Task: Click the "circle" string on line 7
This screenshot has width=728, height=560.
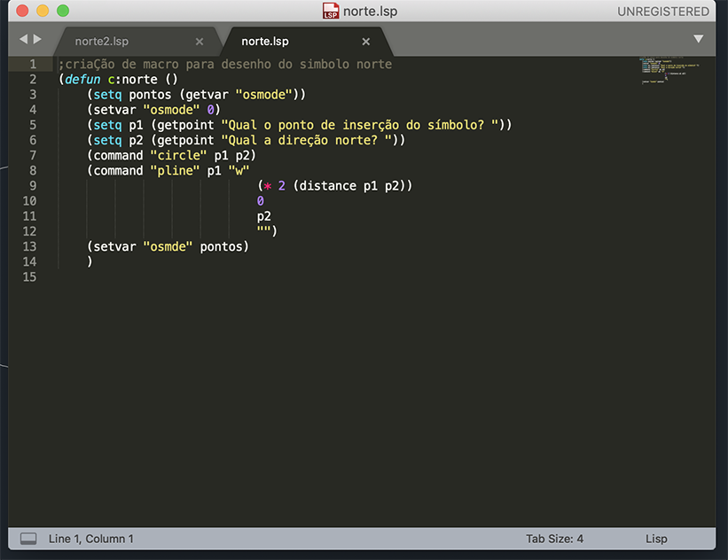Action: click(x=178, y=155)
